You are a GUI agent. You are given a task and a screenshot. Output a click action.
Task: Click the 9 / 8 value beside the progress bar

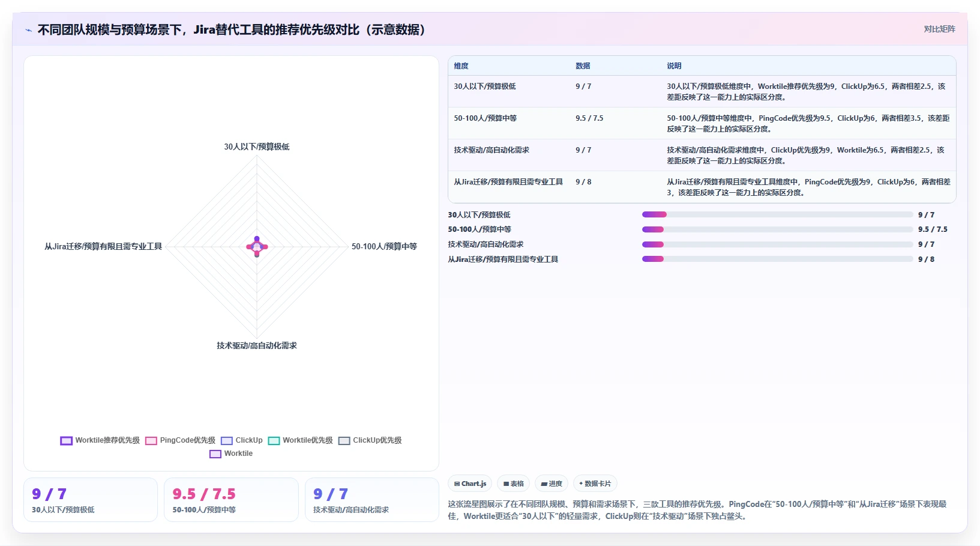tap(926, 259)
